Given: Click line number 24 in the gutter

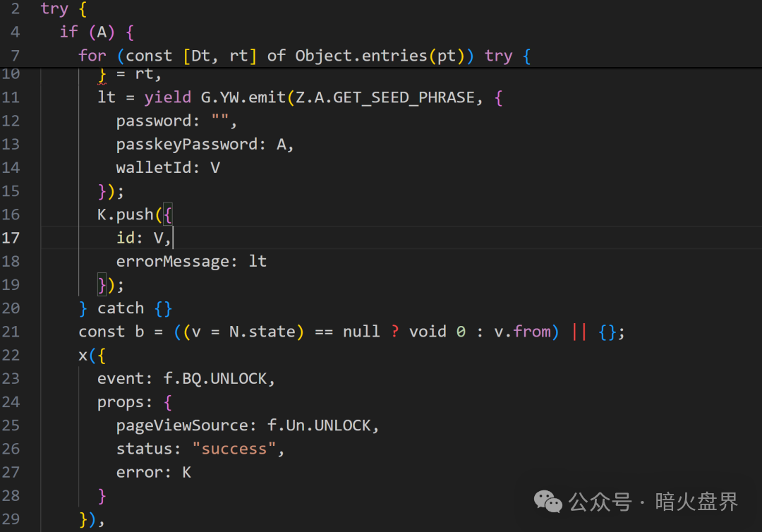Looking at the screenshot, I should pos(11,401).
